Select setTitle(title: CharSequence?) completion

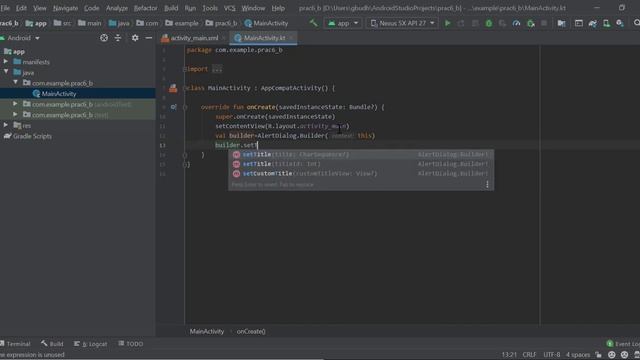[x=361, y=154]
